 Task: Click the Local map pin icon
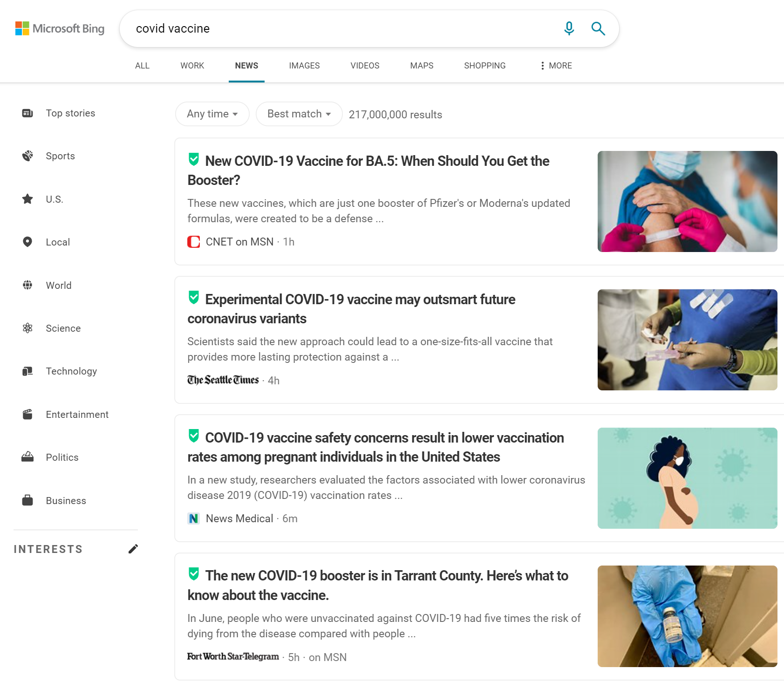[27, 242]
